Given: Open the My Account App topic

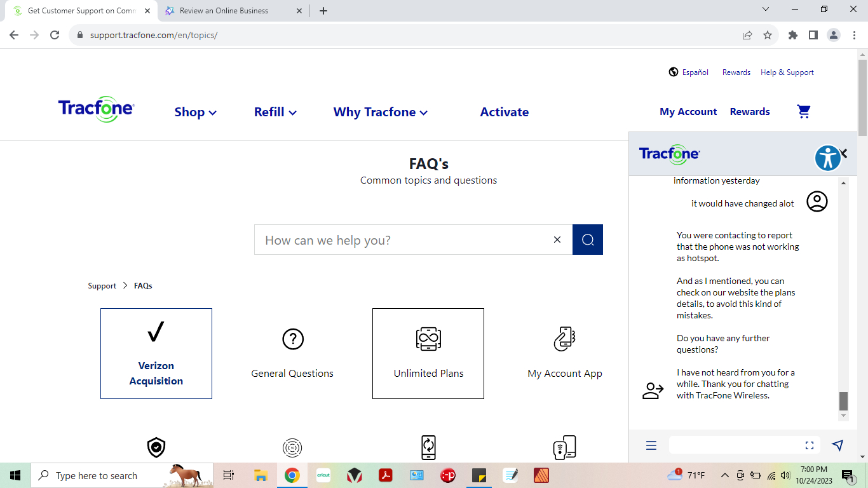Looking at the screenshot, I should [564, 353].
